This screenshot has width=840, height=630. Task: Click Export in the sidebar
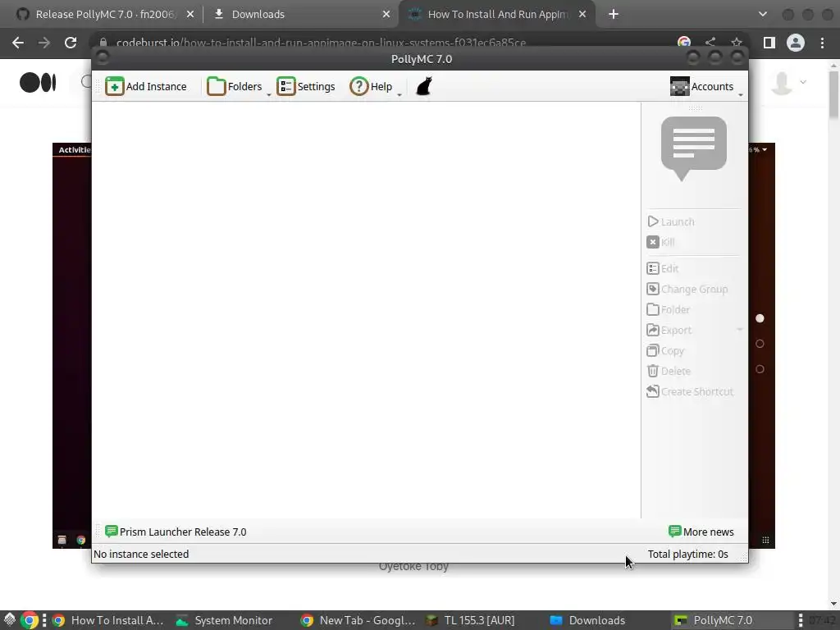(x=669, y=330)
